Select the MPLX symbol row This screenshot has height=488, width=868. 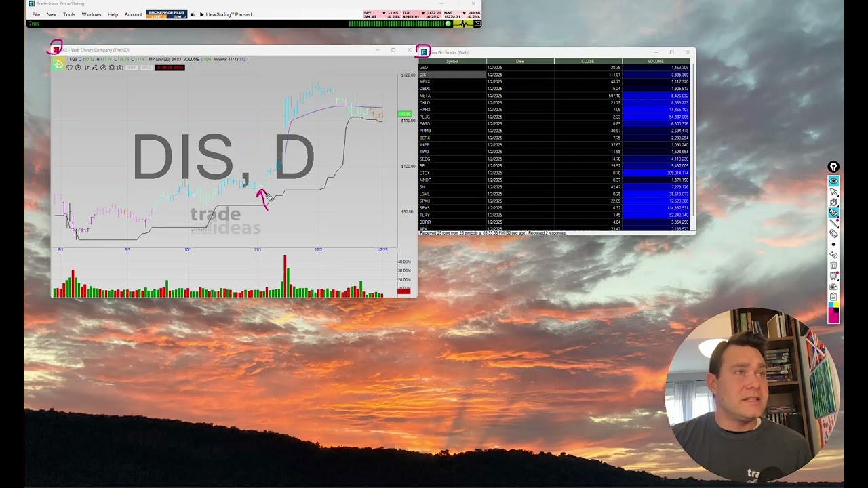point(554,81)
